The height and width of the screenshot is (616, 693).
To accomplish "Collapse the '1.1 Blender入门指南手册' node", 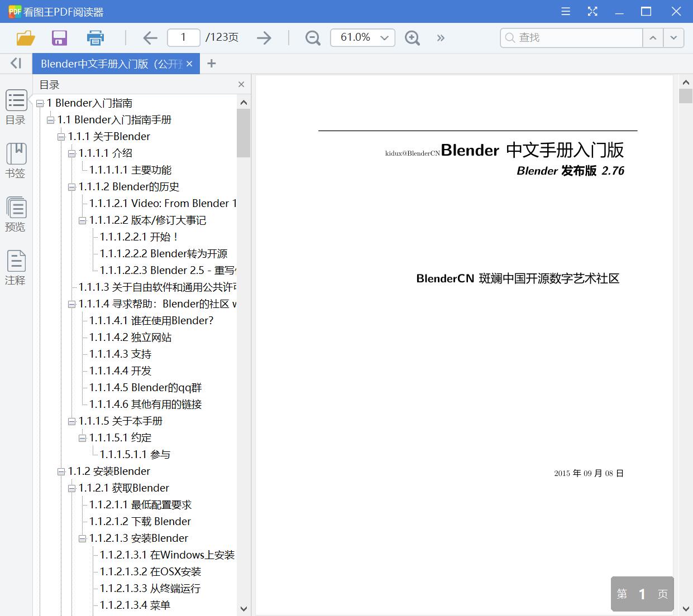I will coord(51,120).
